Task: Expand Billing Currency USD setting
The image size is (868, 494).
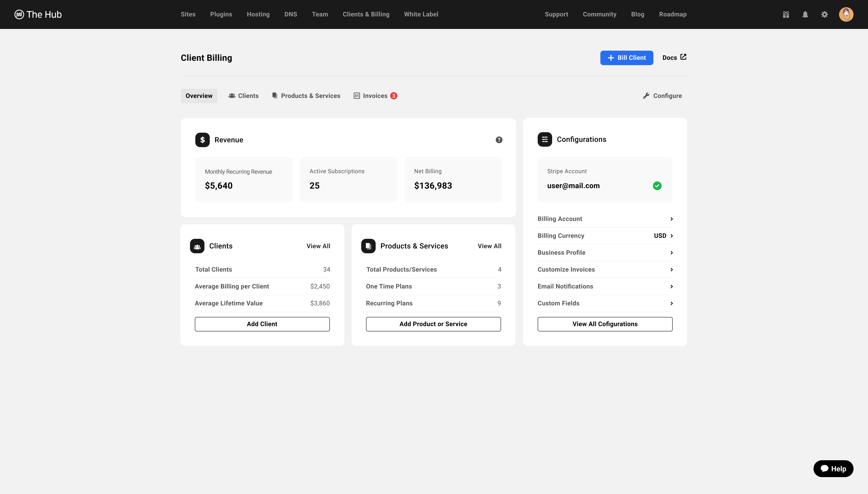Action: (x=663, y=236)
